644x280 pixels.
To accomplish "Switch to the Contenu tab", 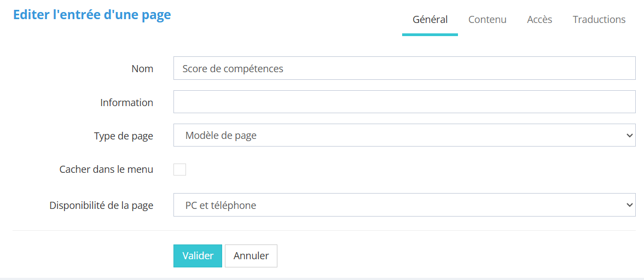I will point(487,20).
